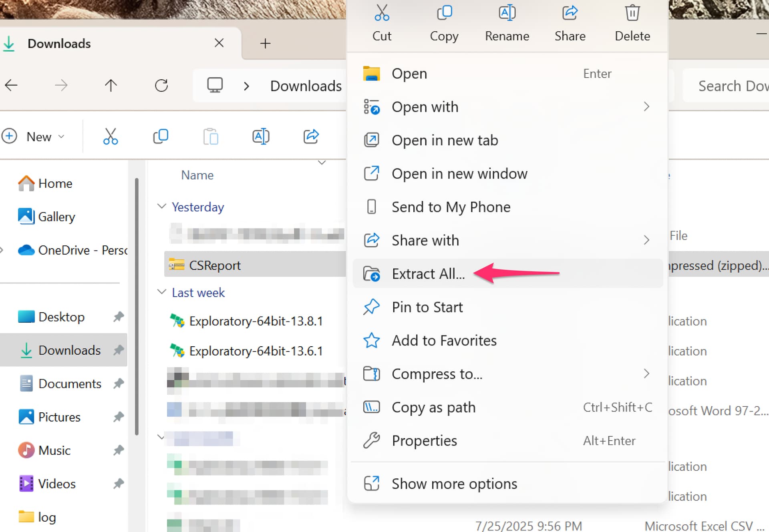Click Delete in the context menu top bar
This screenshot has height=532, width=769.
point(632,23)
